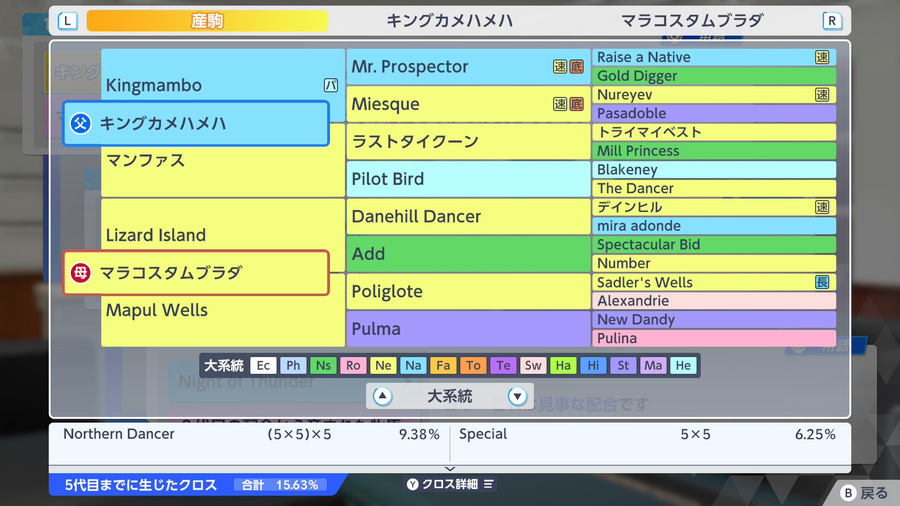The image size is (900, 506).
Task: Click the 長 badge on Sadler's Wells
Action: point(822,282)
